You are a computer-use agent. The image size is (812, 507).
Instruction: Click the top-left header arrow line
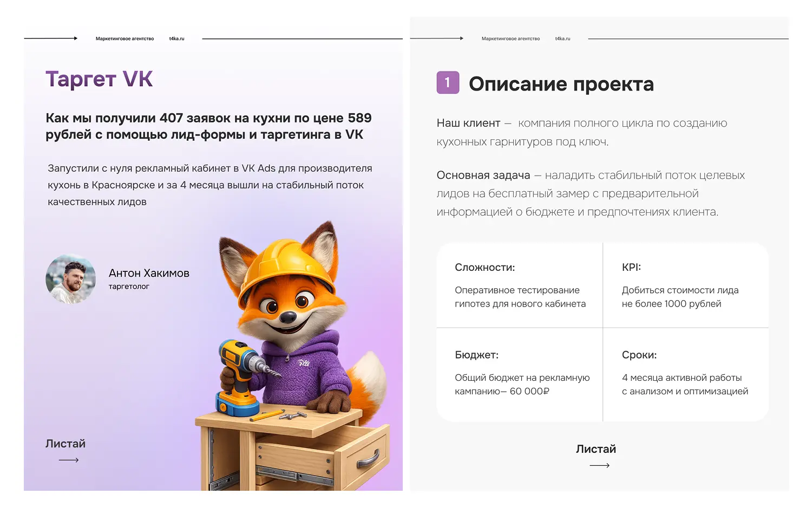(x=51, y=38)
